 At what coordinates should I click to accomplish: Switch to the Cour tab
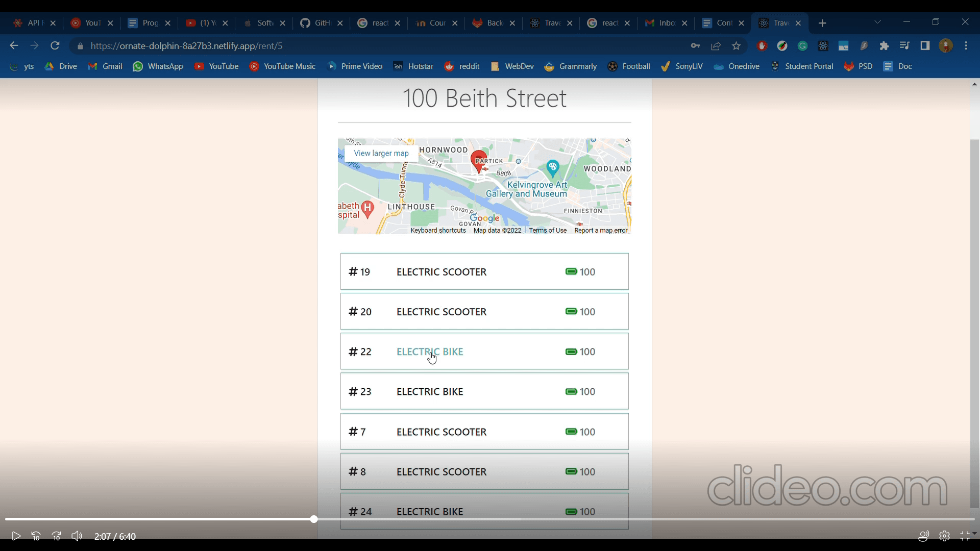pos(437,23)
